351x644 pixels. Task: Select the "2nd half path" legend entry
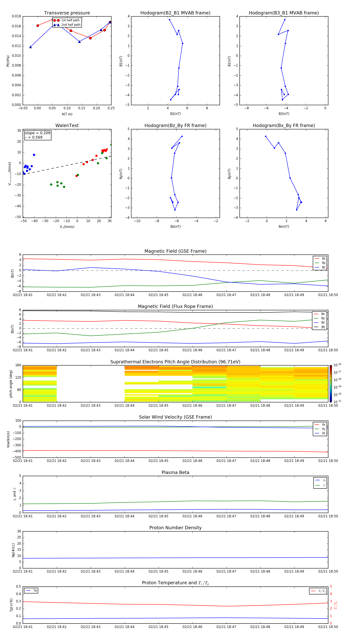tap(67, 25)
